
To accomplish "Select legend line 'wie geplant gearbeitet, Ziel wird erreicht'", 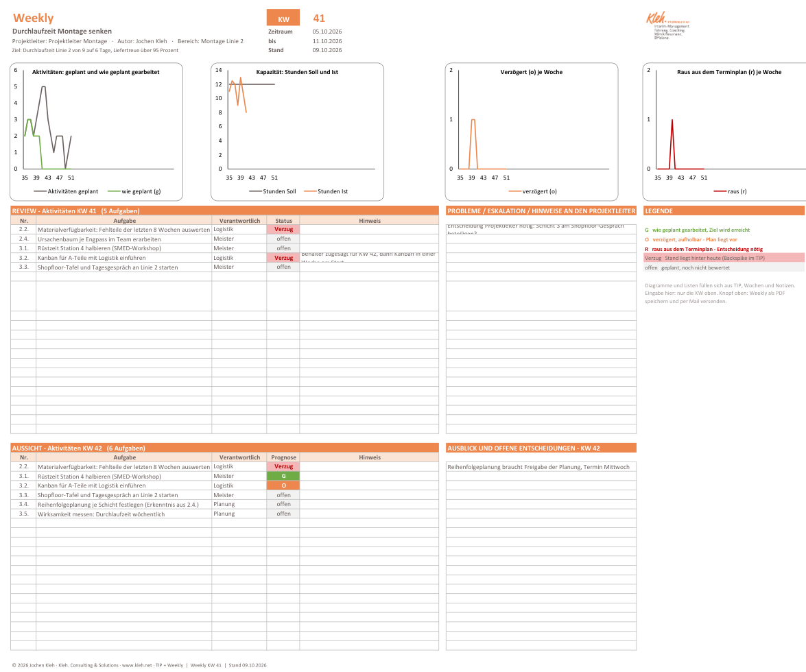I will (x=697, y=230).
